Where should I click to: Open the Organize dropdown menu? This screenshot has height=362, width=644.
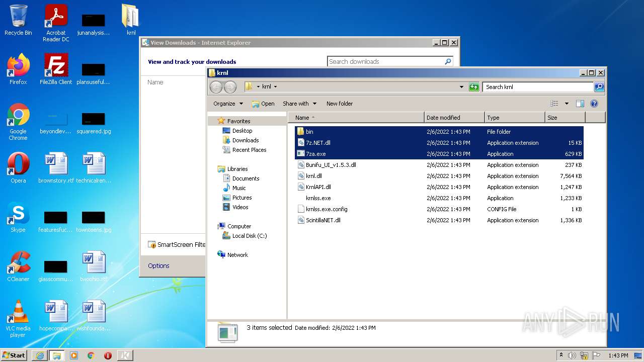point(228,104)
